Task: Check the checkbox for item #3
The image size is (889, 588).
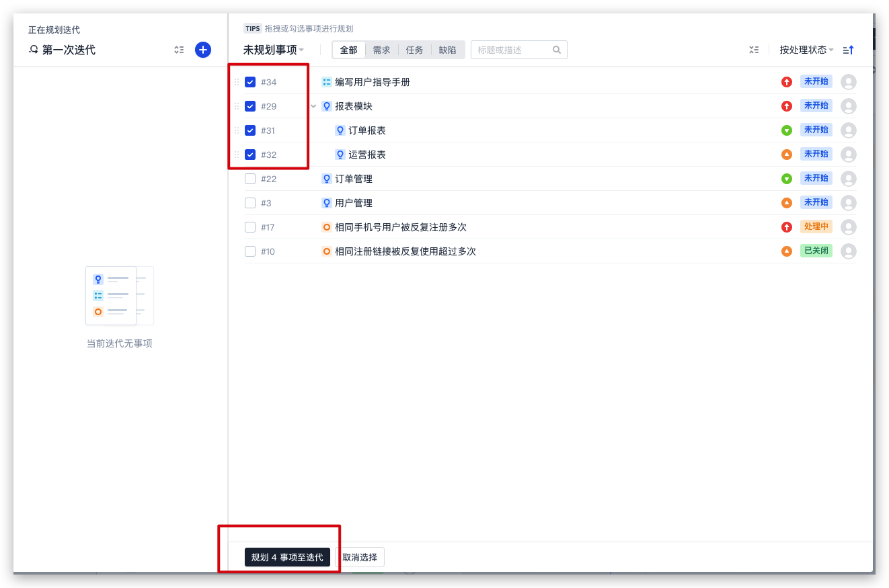Action: [x=250, y=203]
